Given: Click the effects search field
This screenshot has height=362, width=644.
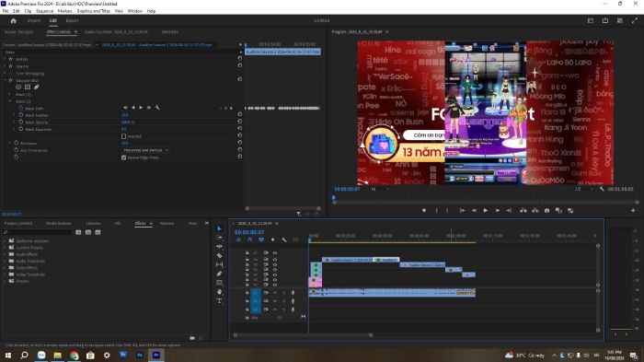Looking at the screenshot, I should [x=38, y=232].
